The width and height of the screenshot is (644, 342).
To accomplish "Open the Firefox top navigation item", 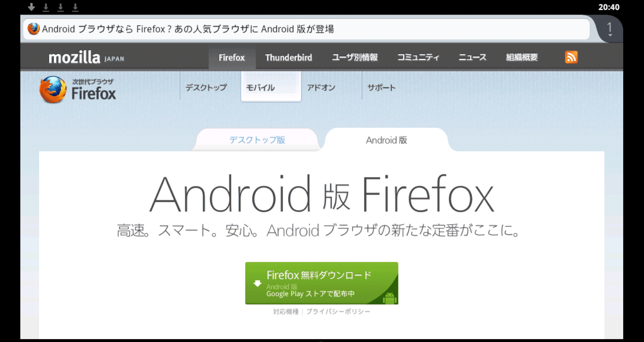I will (x=232, y=58).
